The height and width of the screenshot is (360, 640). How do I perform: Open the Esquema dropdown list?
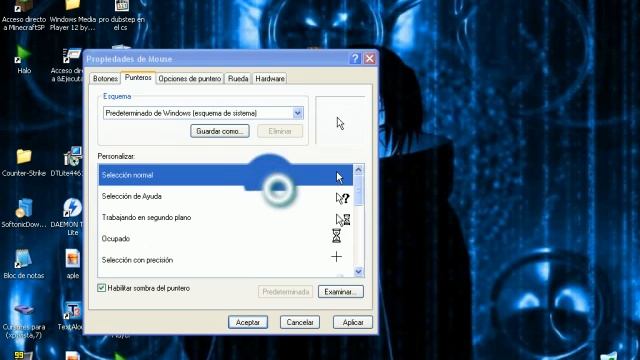coord(298,113)
